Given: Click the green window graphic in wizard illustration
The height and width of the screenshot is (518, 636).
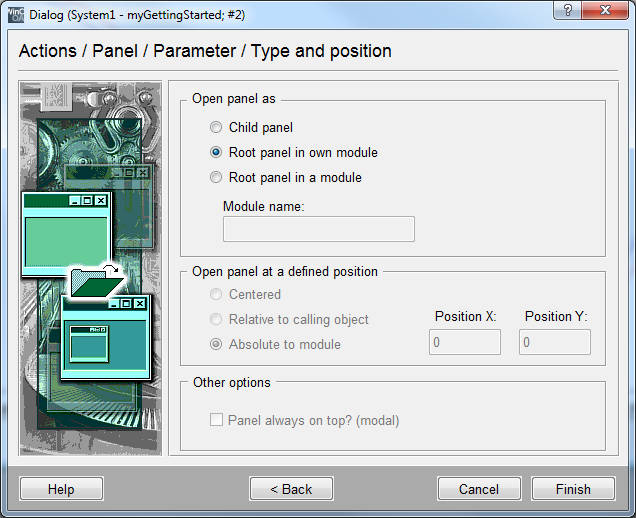Looking at the screenshot, I should pyautogui.click(x=64, y=235).
